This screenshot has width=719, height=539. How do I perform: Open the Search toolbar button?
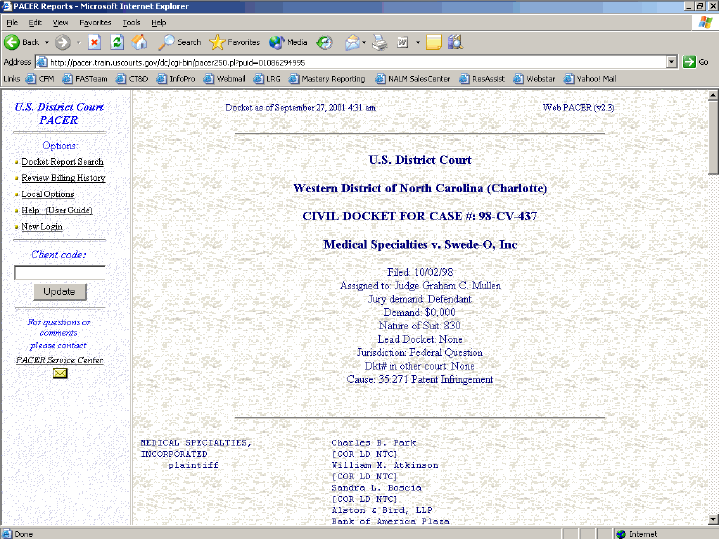coord(180,43)
